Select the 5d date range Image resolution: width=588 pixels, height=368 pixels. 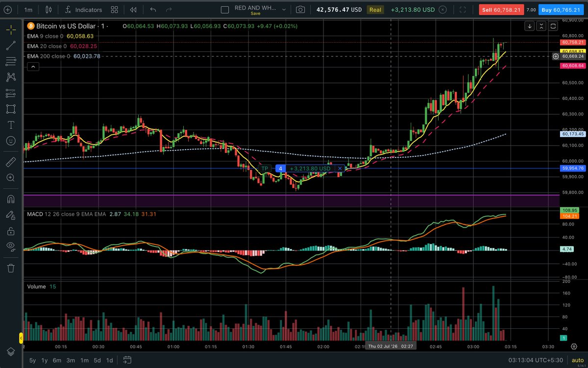[x=98, y=360]
